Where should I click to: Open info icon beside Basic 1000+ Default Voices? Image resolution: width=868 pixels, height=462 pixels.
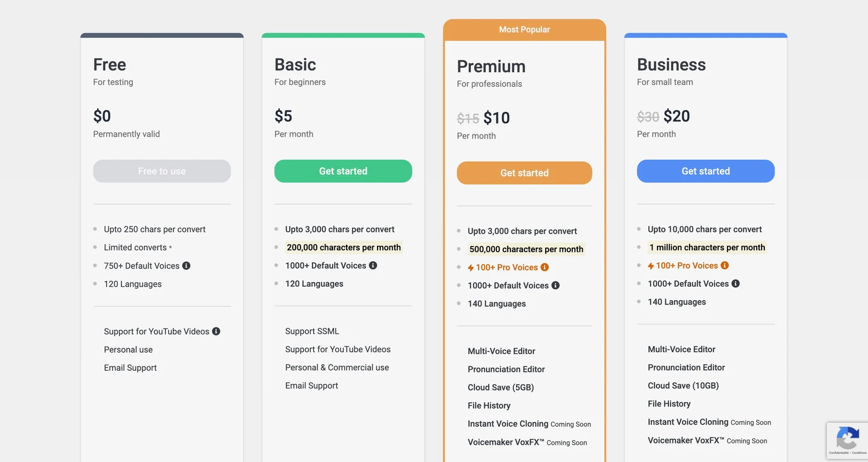[373, 265]
